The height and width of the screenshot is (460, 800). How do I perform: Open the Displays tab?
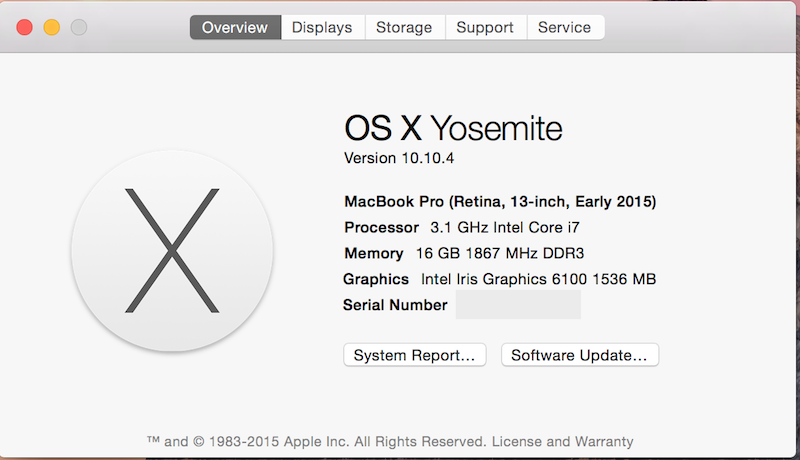coord(322,27)
